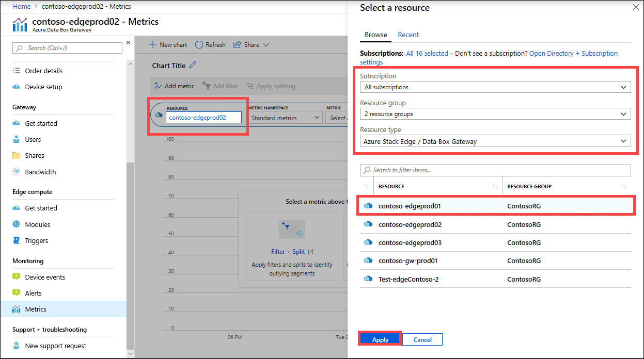Click the Bandwidth wifi icon
The image size is (644, 359).
16,172
